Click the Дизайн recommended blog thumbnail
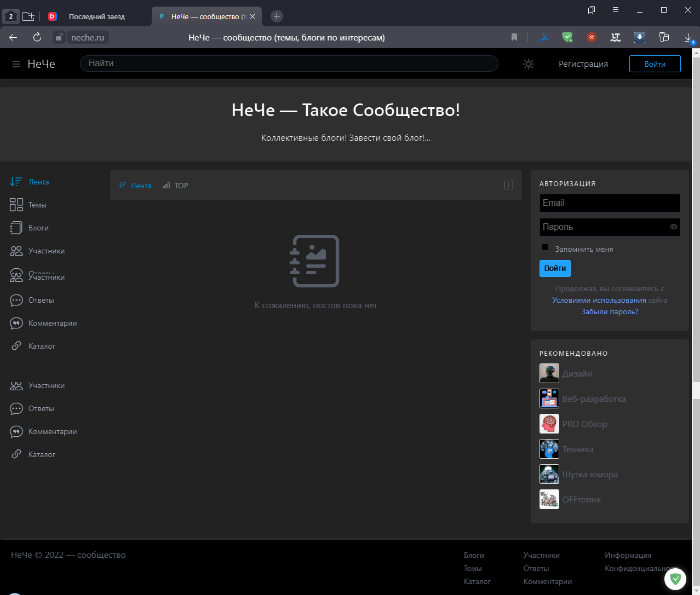700x595 pixels. pyautogui.click(x=549, y=373)
